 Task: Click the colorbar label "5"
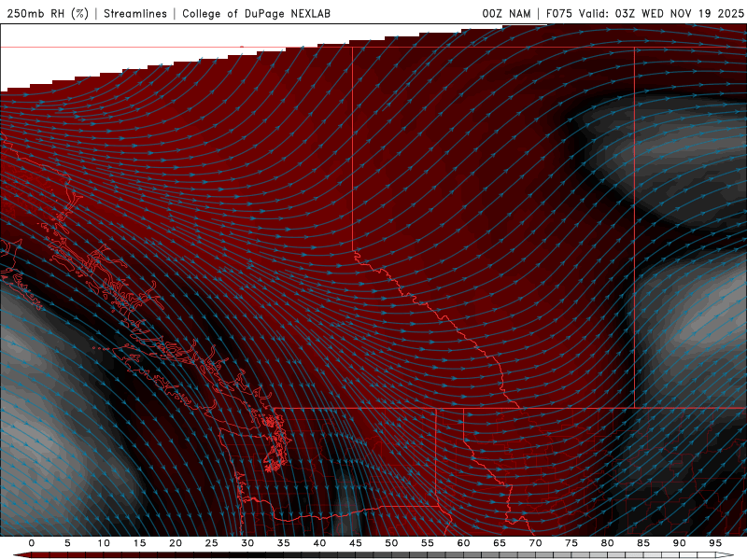[67, 543]
